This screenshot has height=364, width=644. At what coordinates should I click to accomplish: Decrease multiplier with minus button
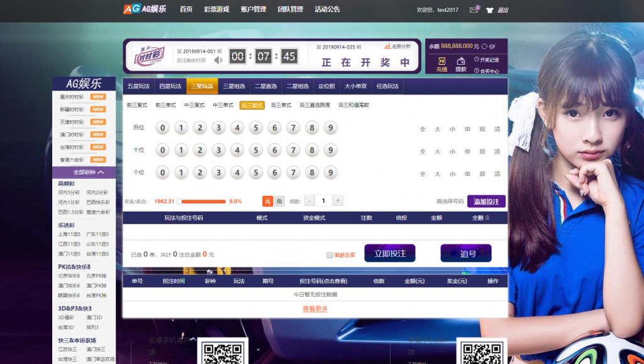coord(309,201)
